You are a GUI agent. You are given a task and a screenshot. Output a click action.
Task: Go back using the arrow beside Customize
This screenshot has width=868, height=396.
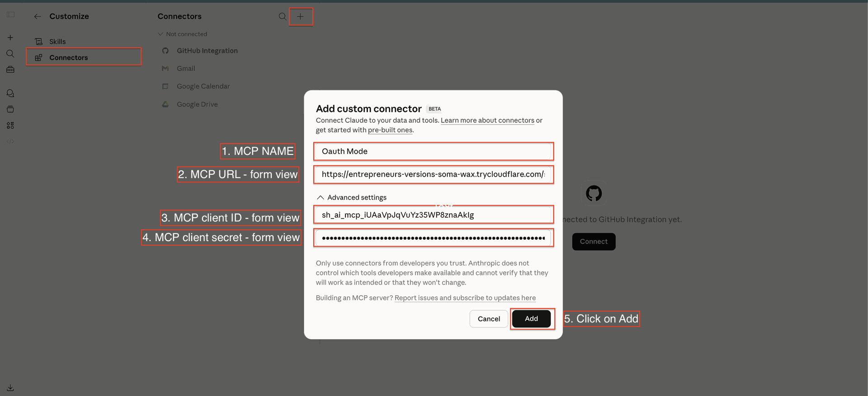point(38,17)
